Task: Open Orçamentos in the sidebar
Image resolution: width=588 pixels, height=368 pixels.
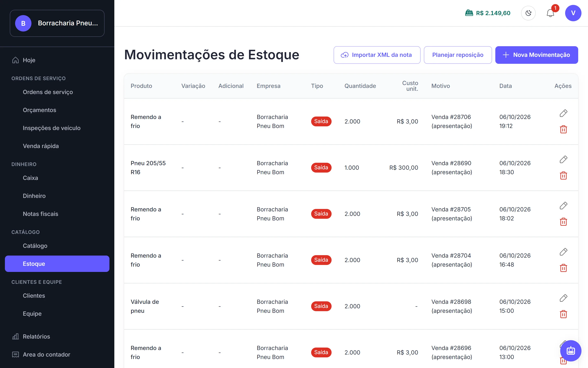Action: tap(57, 110)
